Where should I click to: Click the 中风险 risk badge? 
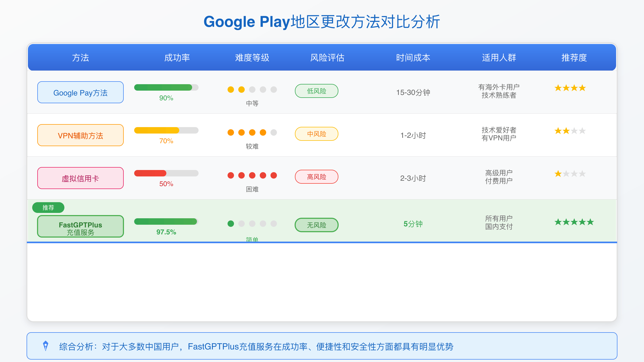pos(317,134)
